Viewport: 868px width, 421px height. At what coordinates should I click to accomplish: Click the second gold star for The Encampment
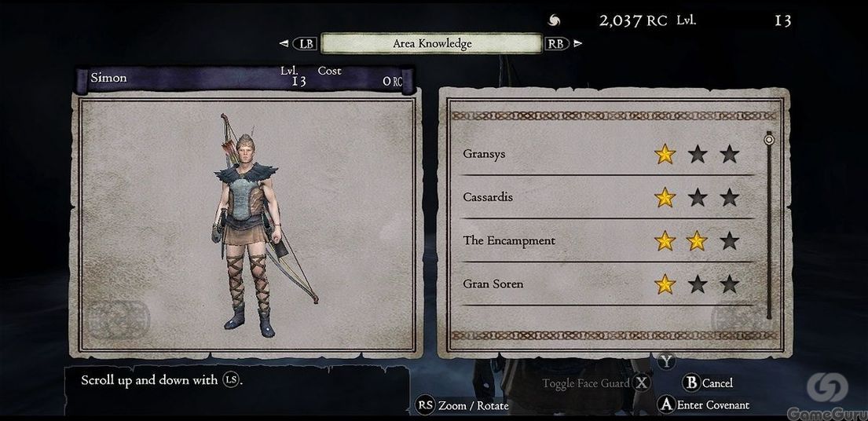(x=697, y=240)
